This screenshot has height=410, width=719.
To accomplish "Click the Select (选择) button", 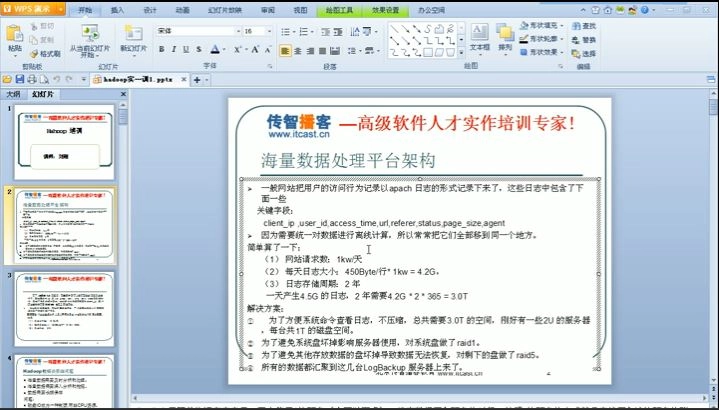I will tap(584, 54).
